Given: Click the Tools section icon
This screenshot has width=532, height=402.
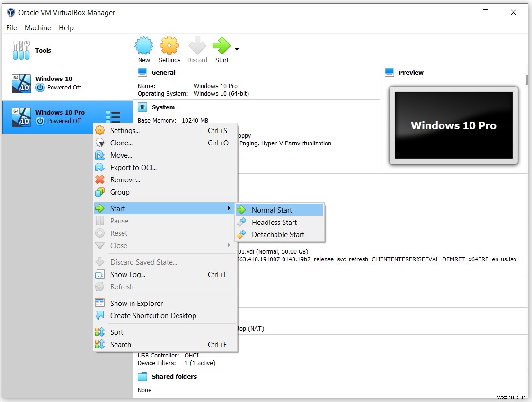Looking at the screenshot, I should pos(21,50).
